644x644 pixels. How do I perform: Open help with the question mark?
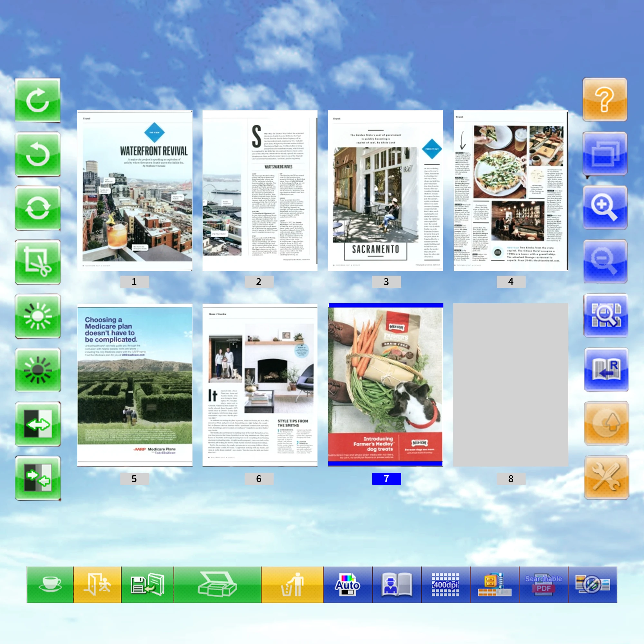pyautogui.click(x=605, y=99)
